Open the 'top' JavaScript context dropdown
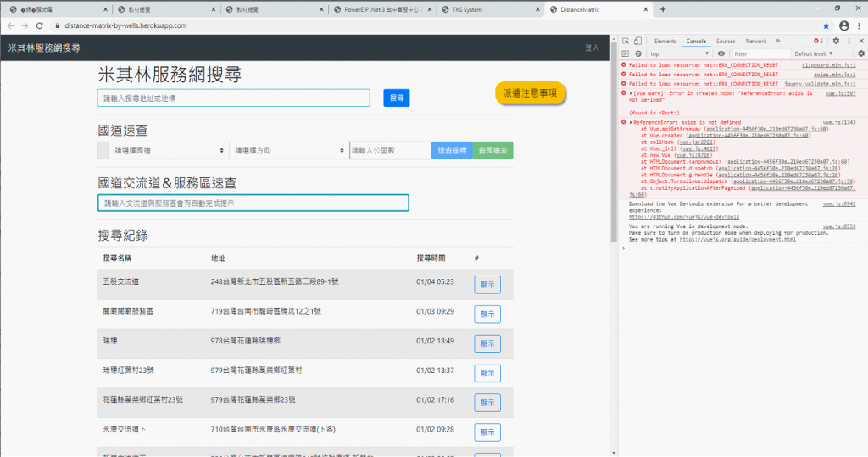The width and height of the screenshot is (868, 457). point(679,53)
